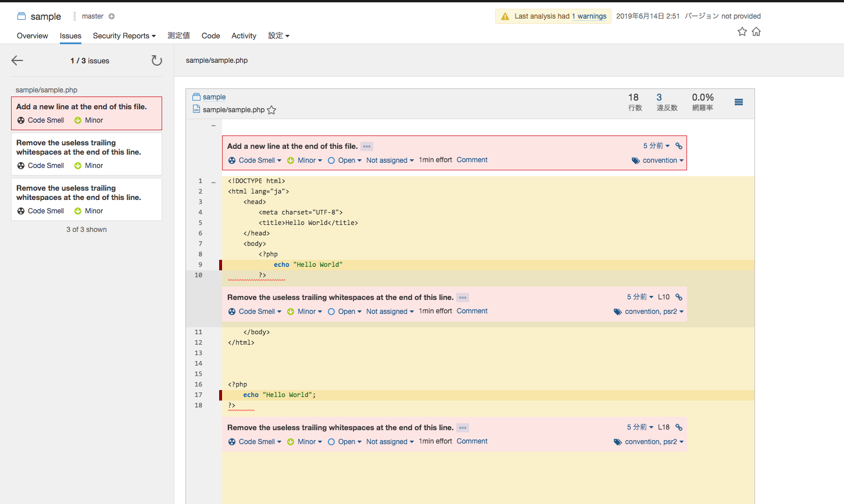This screenshot has height=504, width=844.
Task: Click the issue marker on line 17
Action: click(220, 395)
